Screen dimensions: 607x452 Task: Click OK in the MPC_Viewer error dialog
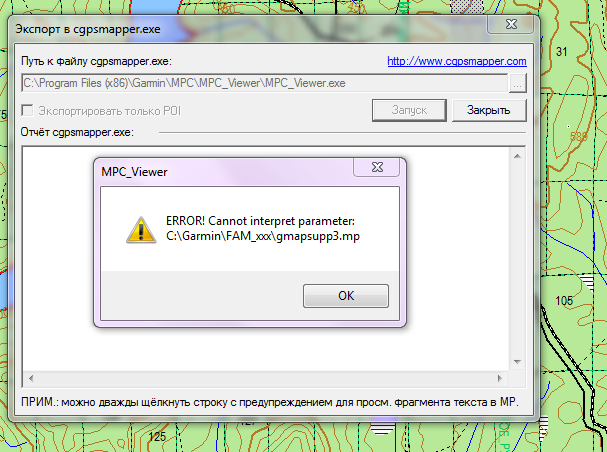tap(346, 296)
